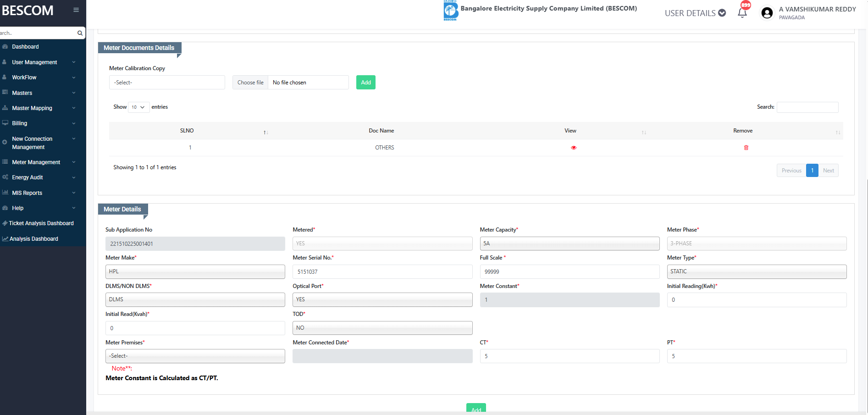Viewport: 868px width, 415px height.
Task: Click the CT input field
Action: click(x=569, y=356)
